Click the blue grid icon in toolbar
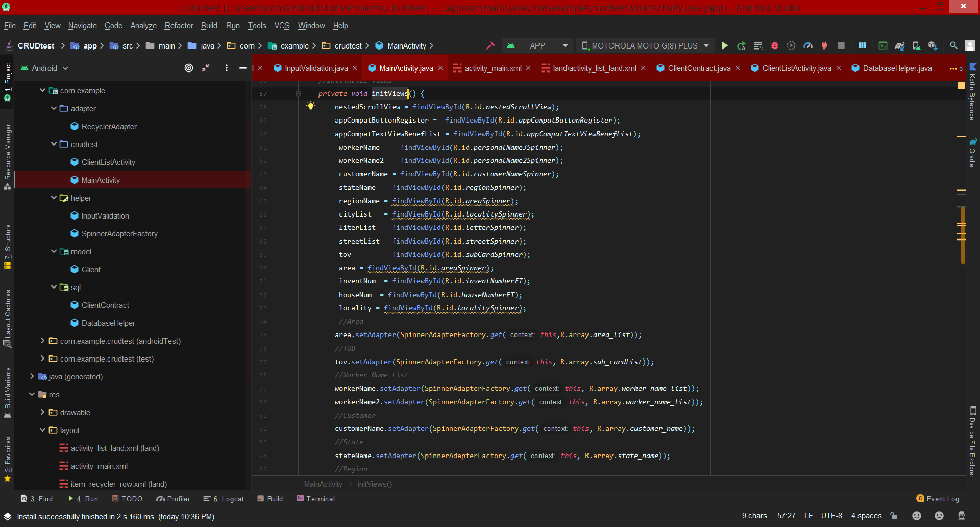 click(x=862, y=45)
